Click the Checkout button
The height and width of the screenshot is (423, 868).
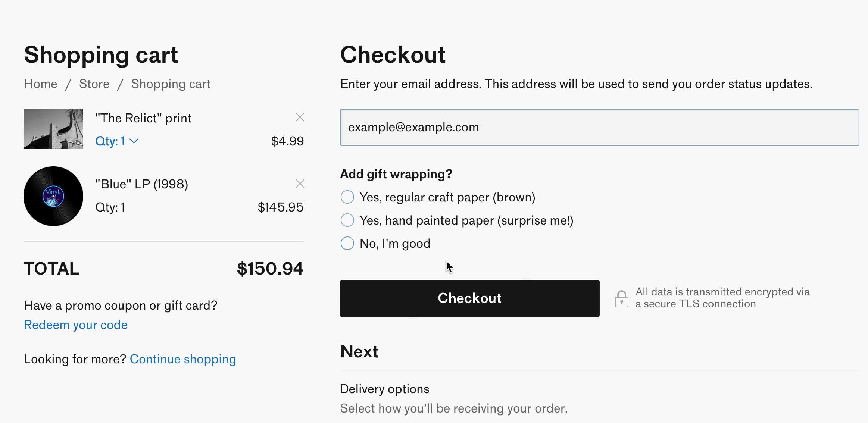(469, 298)
